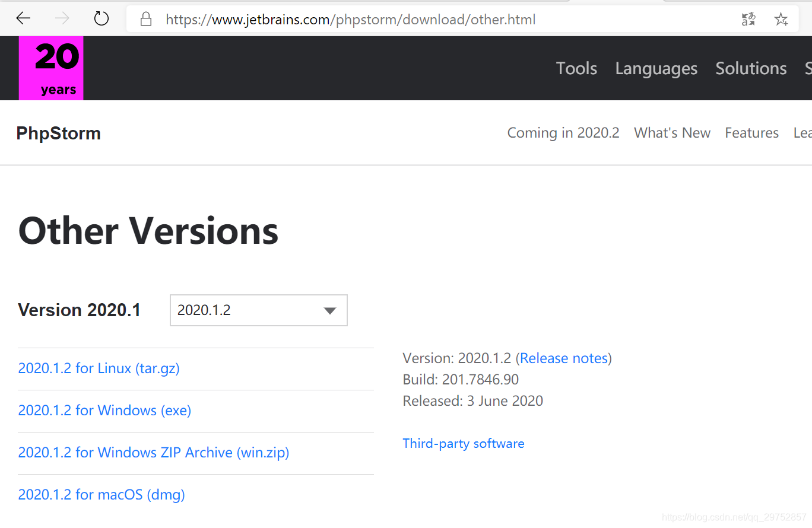The image size is (812, 528).
Task: Open the Tools menu
Action: pyautogui.click(x=576, y=68)
